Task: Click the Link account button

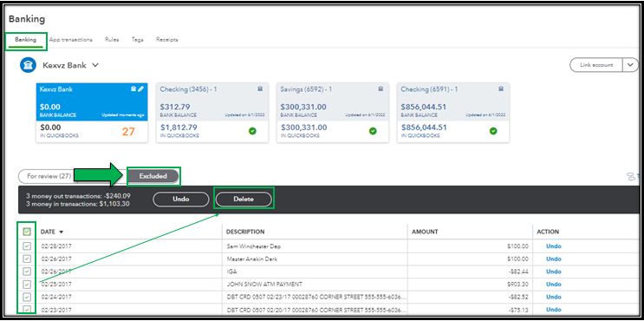Action: [596, 65]
